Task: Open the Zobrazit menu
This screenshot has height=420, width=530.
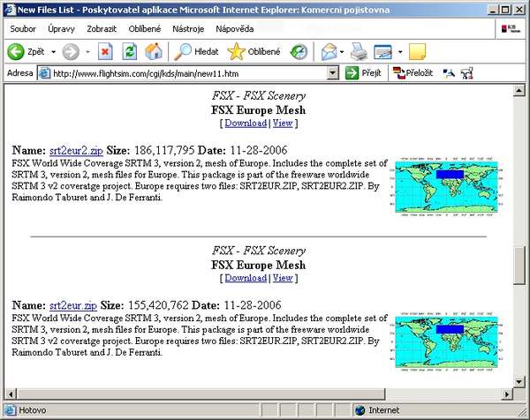Action: point(102,29)
